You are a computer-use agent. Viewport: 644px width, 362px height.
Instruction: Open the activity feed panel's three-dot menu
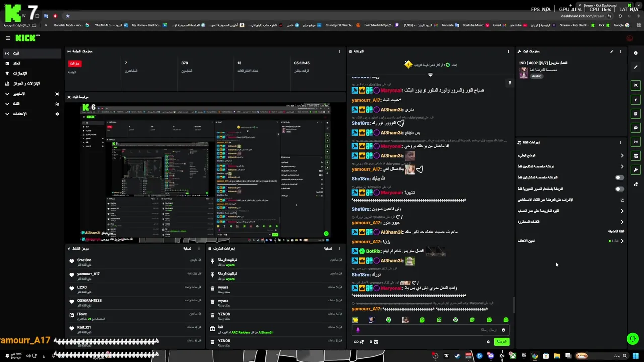pyautogui.click(x=199, y=248)
